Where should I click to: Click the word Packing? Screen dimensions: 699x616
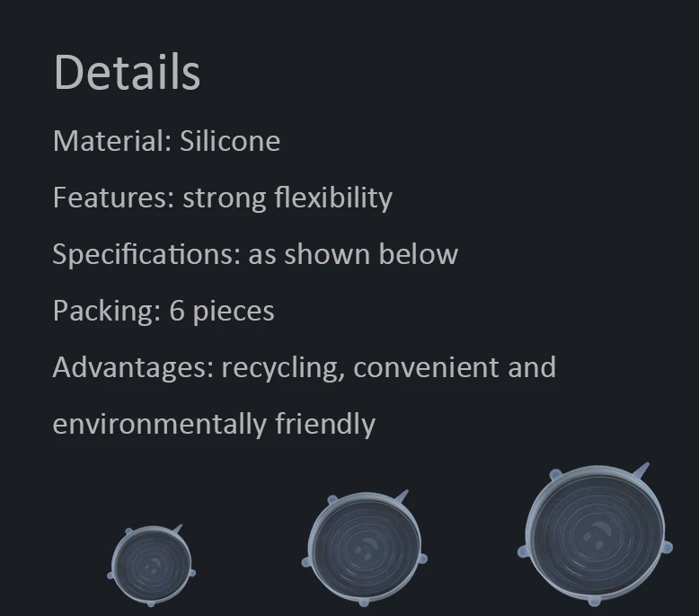[x=107, y=311]
